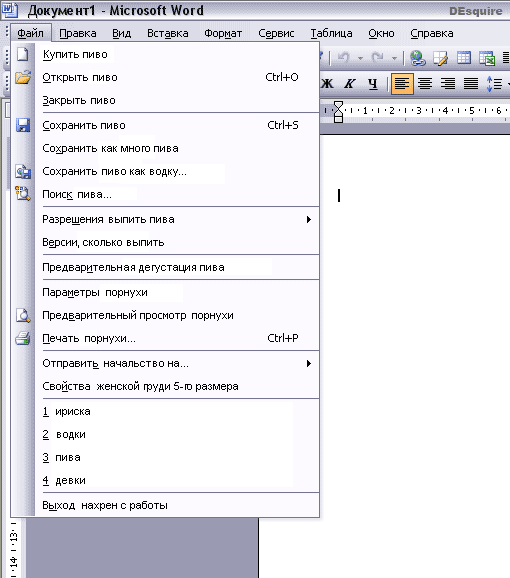Click the Insert Table icon
The height and width of the screenshot is (578, 510).
pyautogui.click(x=464, y=58)
